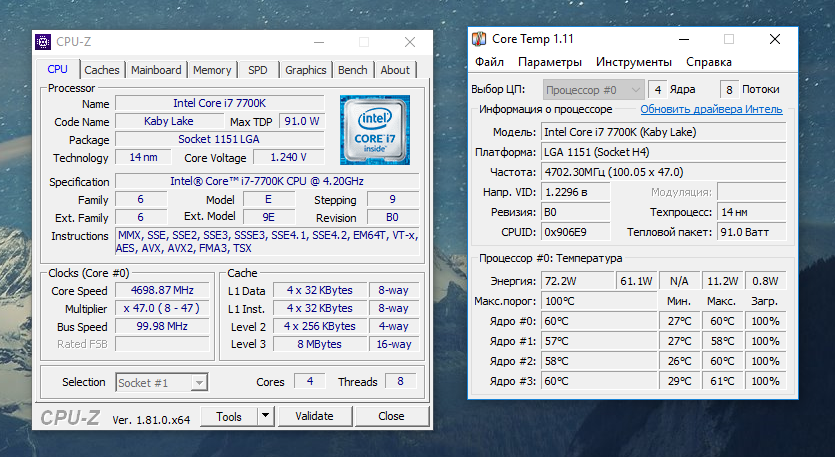Image resolution: width=835 pixels, height=457 pixels.
Task: Click the Ядра count field showing 4
Action: point(658,89)
